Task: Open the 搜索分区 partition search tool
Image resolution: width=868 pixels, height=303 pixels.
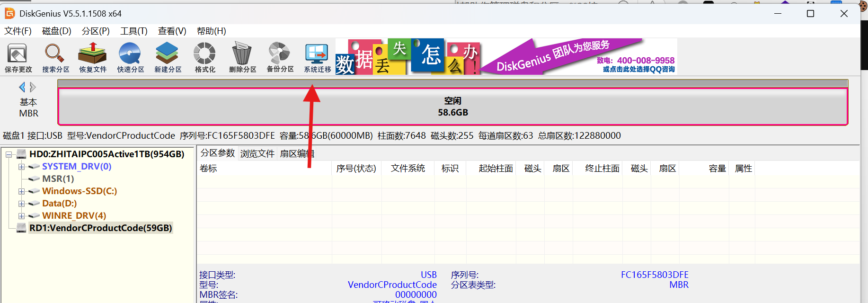Action: point(55,57)
